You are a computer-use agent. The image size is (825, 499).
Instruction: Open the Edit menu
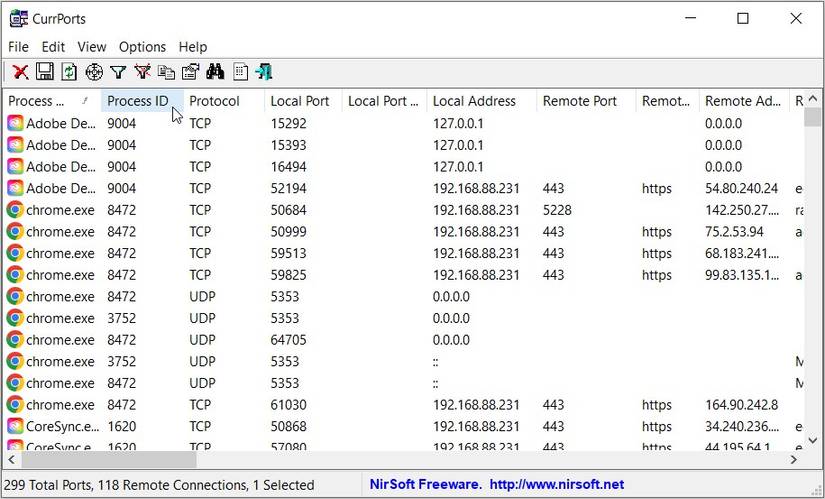click(53, 47)
